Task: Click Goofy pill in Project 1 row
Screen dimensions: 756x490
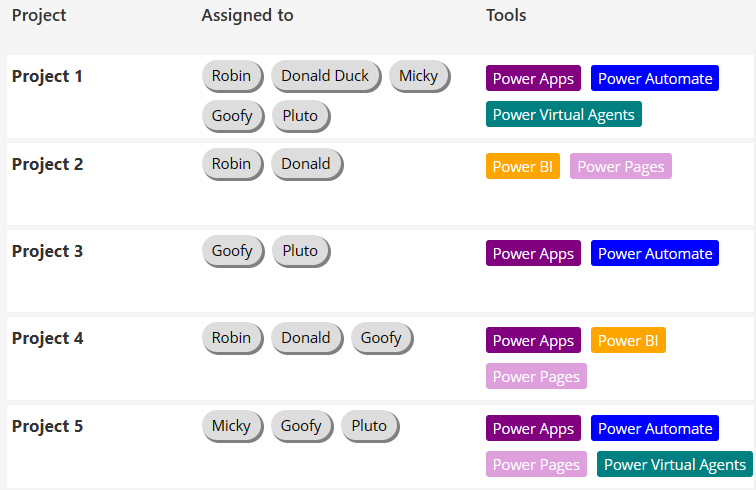Action: (x=232, y=116)
